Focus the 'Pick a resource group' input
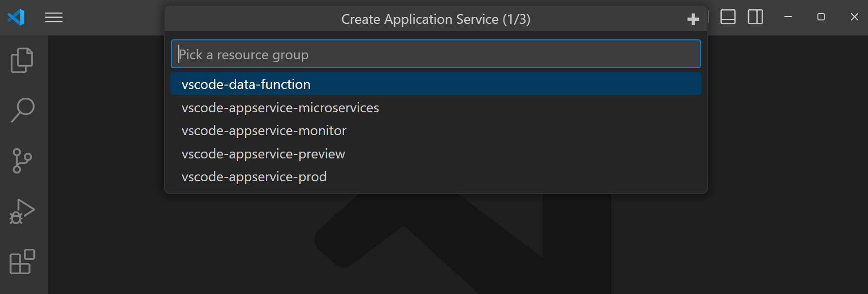 tap(435, 54)
